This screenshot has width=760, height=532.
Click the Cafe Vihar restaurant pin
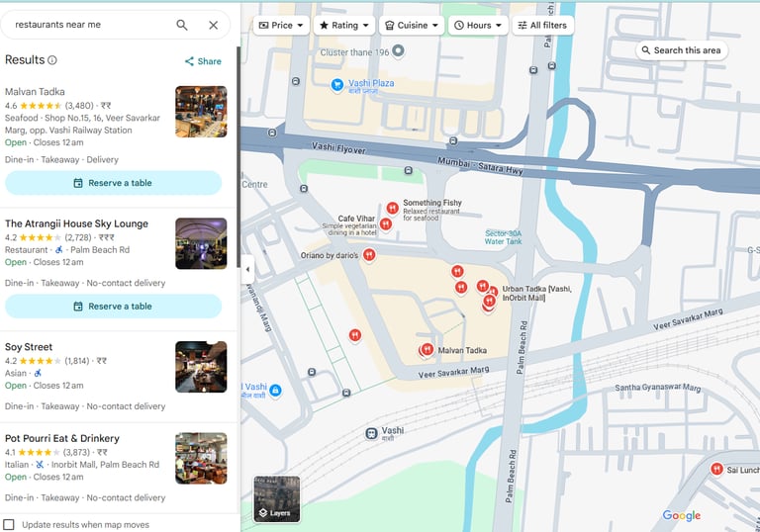tap(386, 223)
